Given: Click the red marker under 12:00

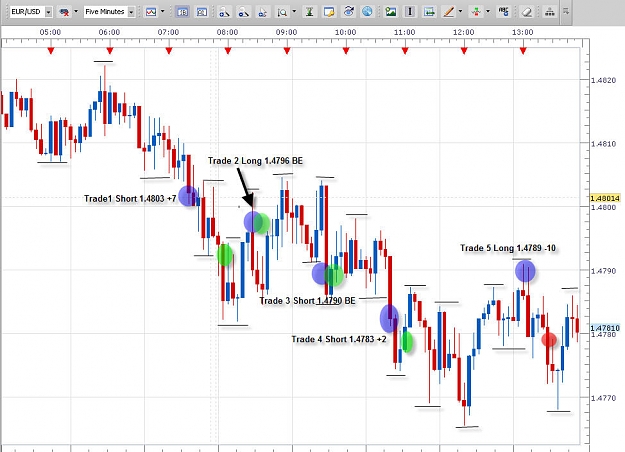Looking at the screenshot, I should [464, 51].
